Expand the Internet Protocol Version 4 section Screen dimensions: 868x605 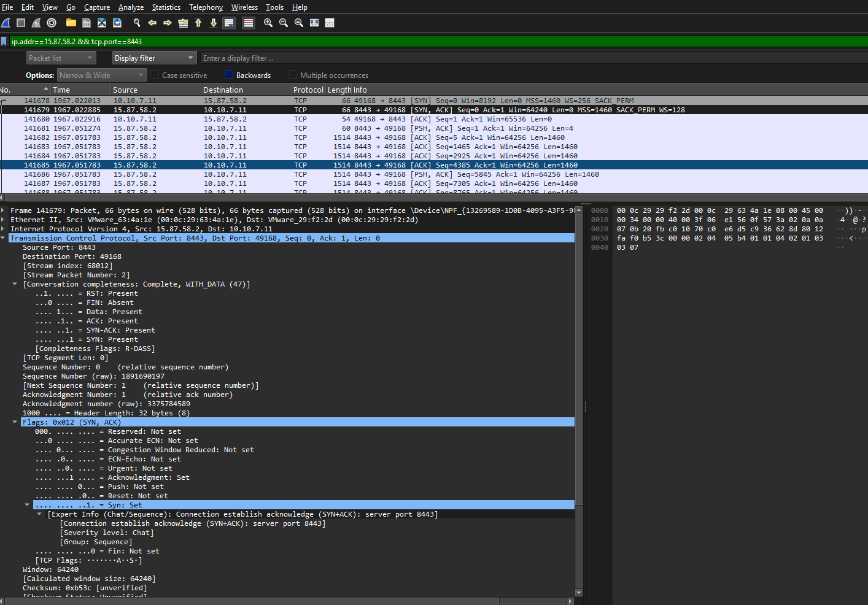[x=4, y=229]
